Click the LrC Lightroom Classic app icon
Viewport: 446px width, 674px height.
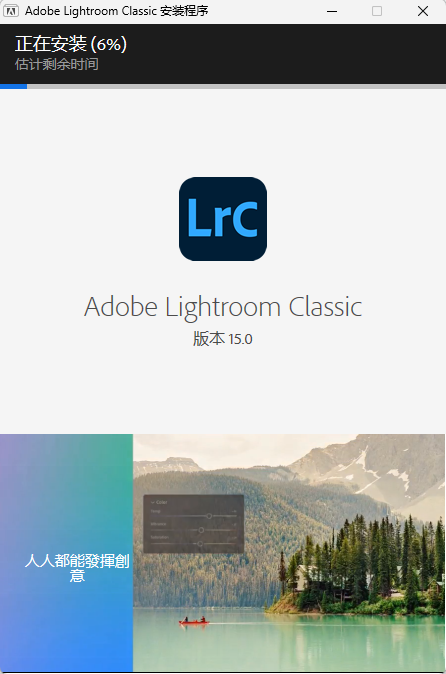pyautogui.click(x=223, y=219)
